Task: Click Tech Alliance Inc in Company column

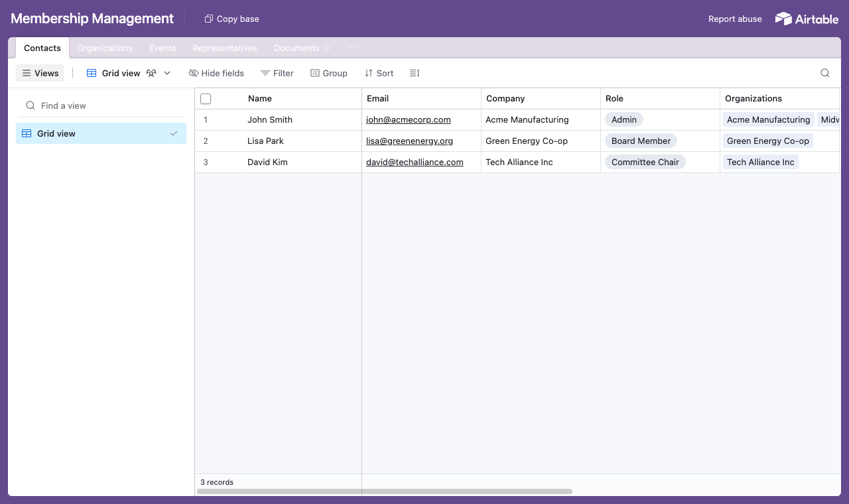Action: pos(519,162)
